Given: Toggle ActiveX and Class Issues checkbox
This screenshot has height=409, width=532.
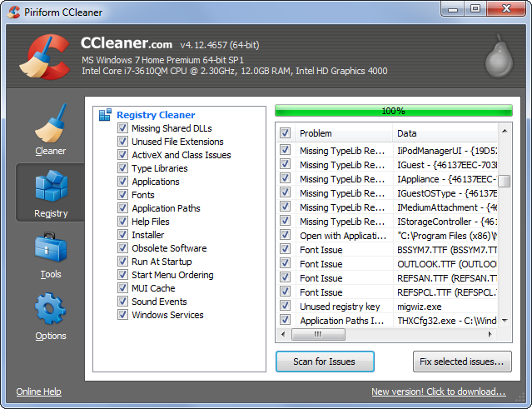Looking at the screenshot, I should [x=122, y=154].
